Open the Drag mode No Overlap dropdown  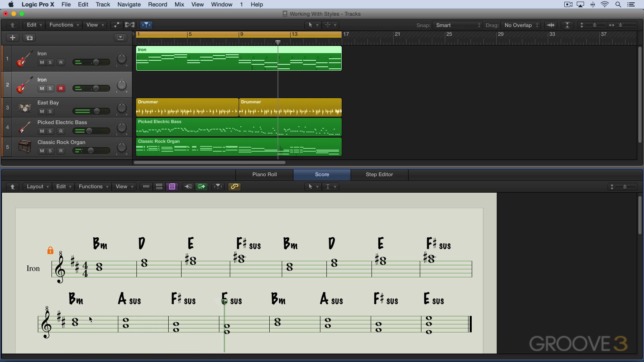click(521, 25)
